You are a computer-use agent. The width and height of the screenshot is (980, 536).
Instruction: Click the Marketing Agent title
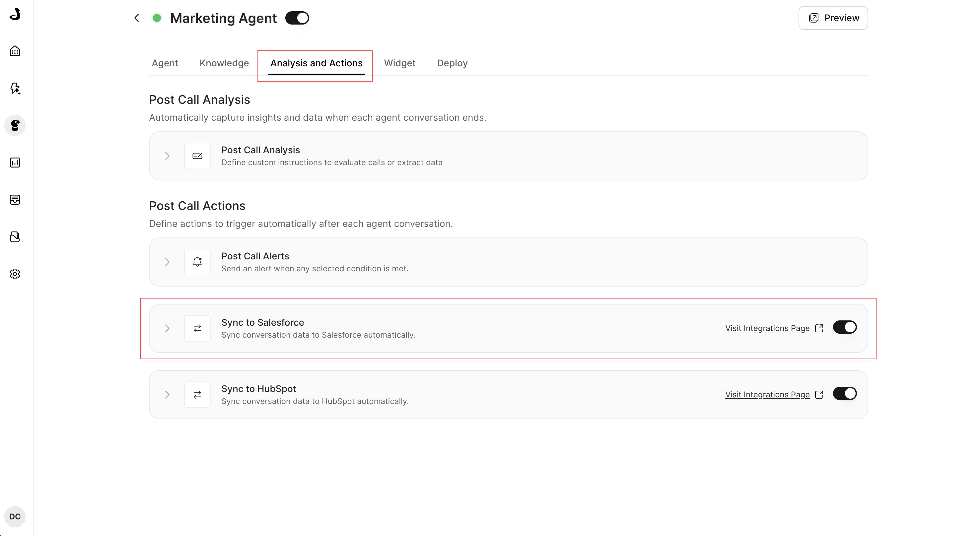pos(223,18)
